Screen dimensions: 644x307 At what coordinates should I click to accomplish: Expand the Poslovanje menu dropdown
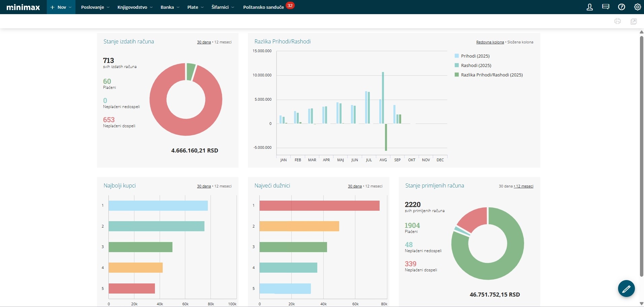pyautogui.click(x=95, y=7)
